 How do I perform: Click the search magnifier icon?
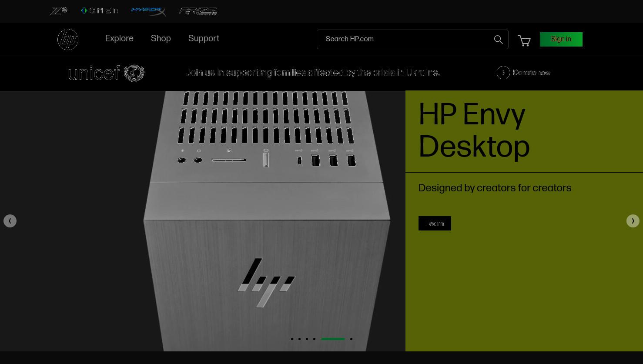(x=499, y=40)
